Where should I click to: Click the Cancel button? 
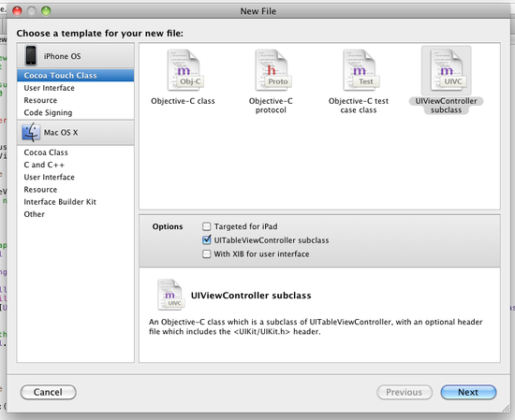click(x=49, y=392)
